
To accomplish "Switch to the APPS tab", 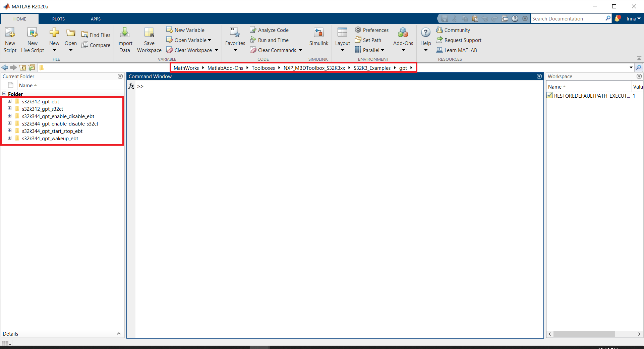I will point(96,19).
